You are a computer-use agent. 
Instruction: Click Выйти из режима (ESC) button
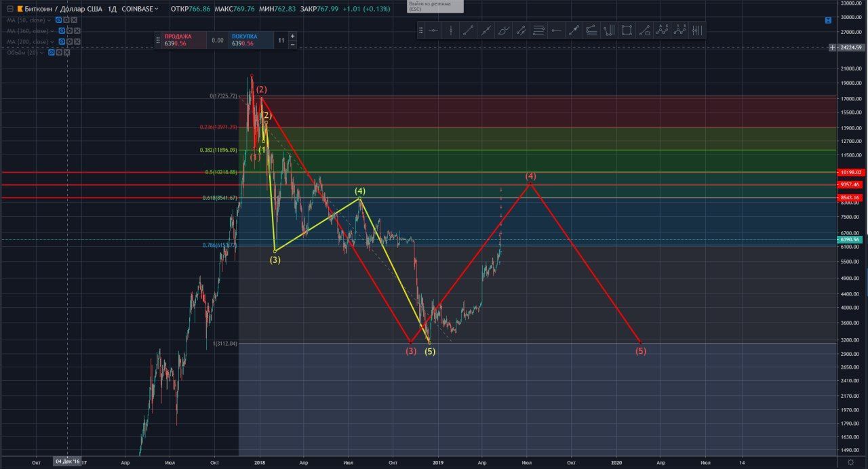tap(435, 6)
